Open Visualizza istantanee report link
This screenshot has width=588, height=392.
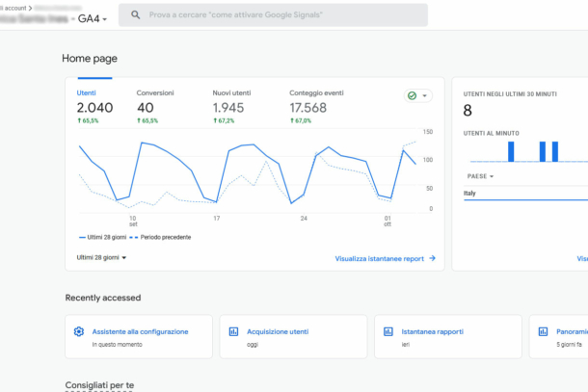point(379,258)
